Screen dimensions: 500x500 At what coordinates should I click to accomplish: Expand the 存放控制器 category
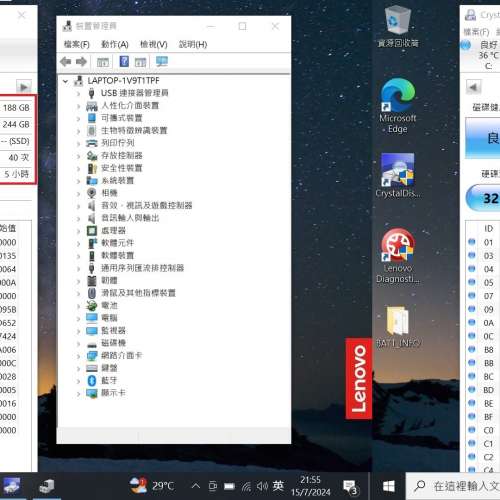coord(79,156)
